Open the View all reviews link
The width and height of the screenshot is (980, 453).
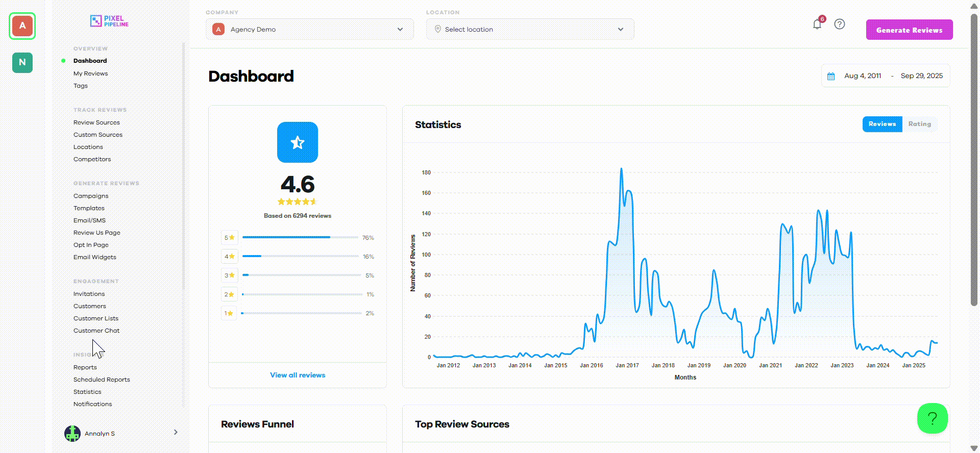pos(298,375)
